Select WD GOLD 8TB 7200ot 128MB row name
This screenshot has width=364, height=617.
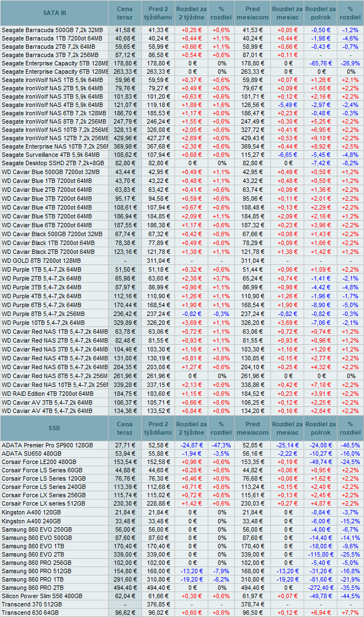[x=41, y=261]
